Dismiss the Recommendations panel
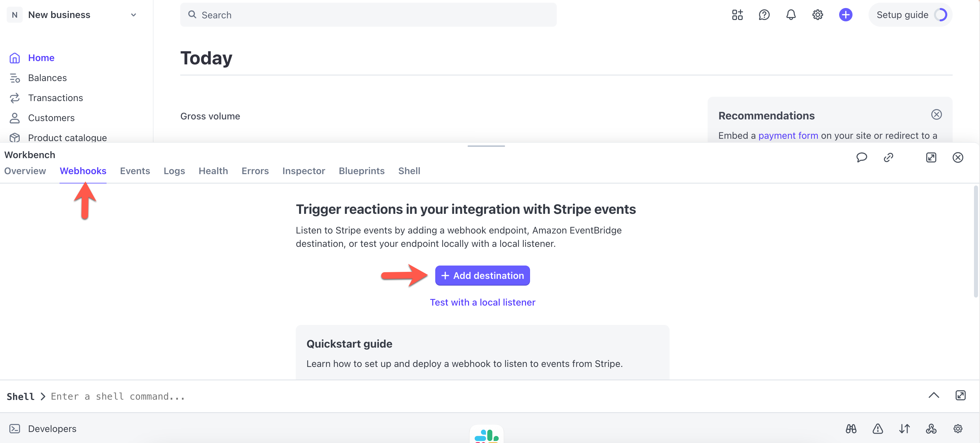The image size is (980, 443). tap(936, 114)
